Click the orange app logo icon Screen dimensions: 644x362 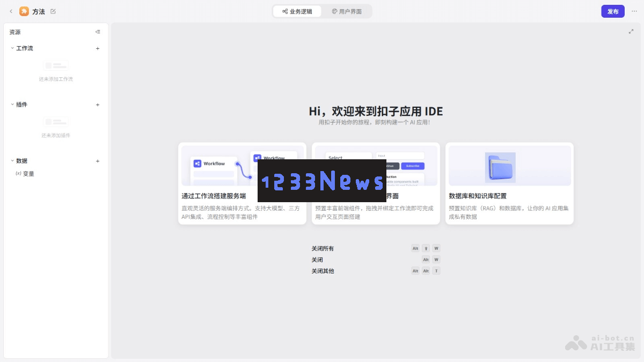coord(24,11)
